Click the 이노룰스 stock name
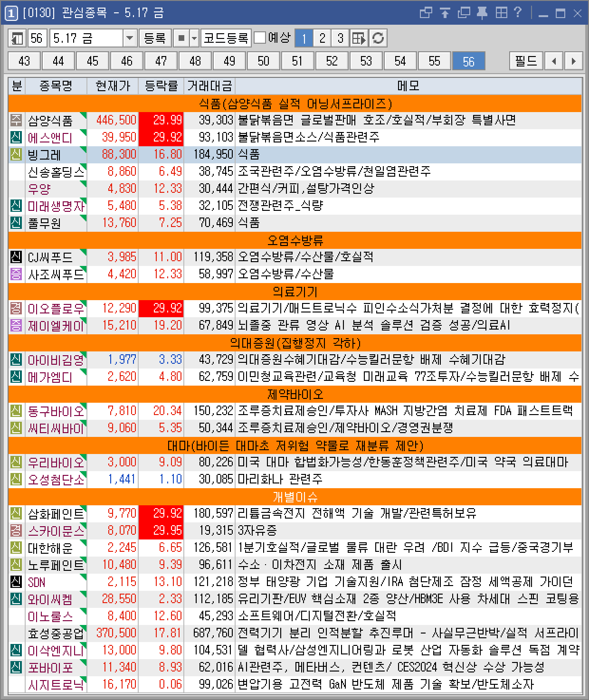 pyautogui.click(x=50, y=616)
